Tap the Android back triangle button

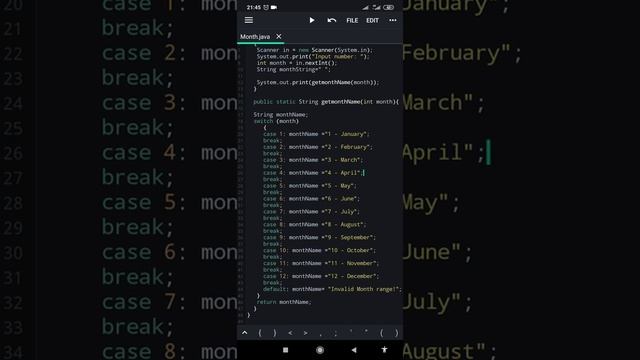click(x=354, y=350)
